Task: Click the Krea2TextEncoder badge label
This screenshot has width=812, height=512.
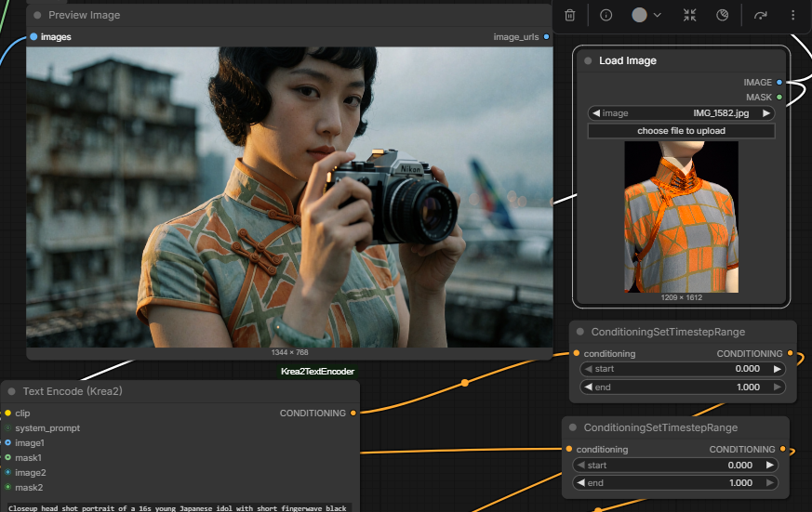Action: click(317, 372)
